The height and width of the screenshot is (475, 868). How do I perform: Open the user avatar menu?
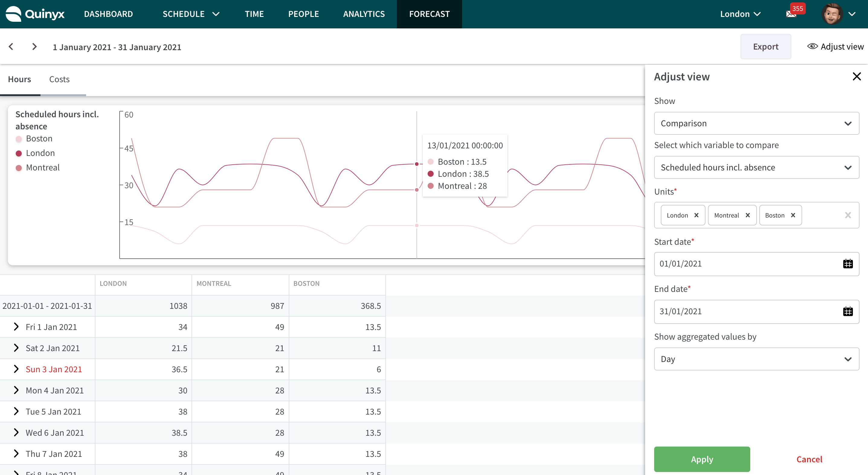coord(832,14)
